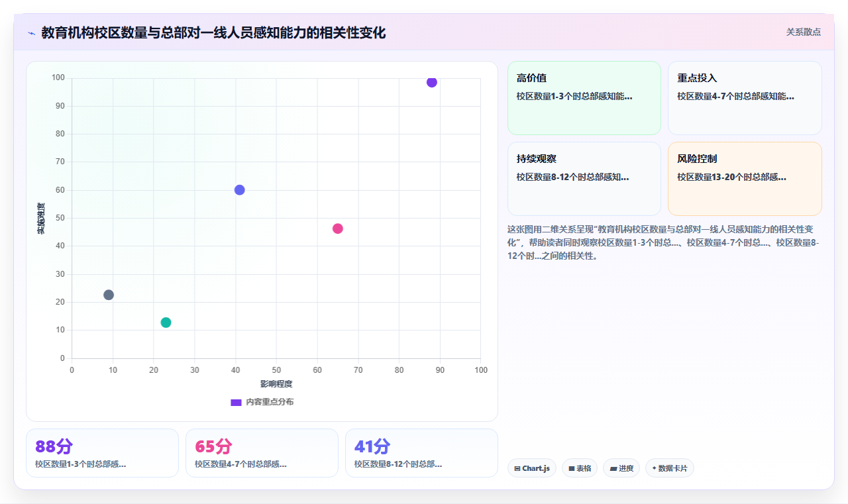The height and width of the screenshot is (504, 848).
Task: Click the 关系散点 label in header
Action: coord(804,32)
